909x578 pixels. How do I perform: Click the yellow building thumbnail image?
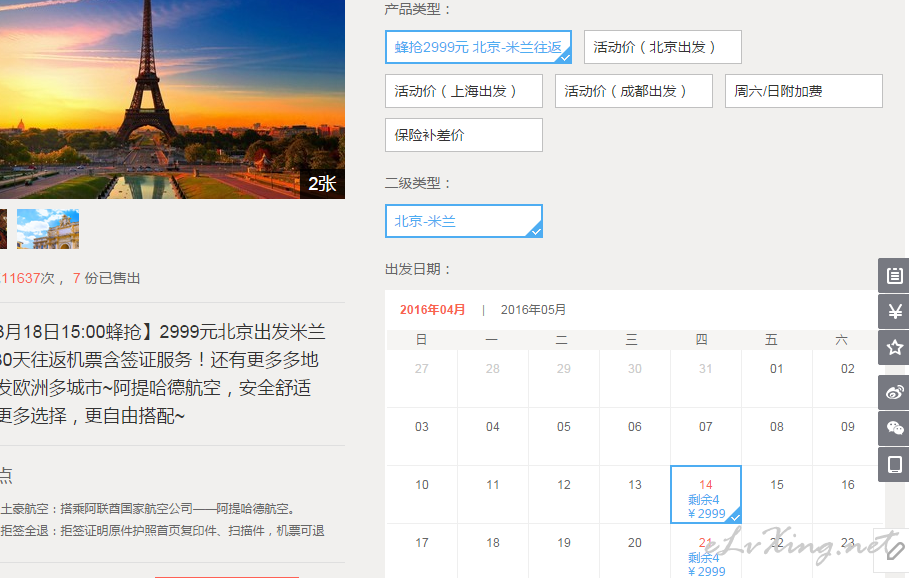point(48,229)
